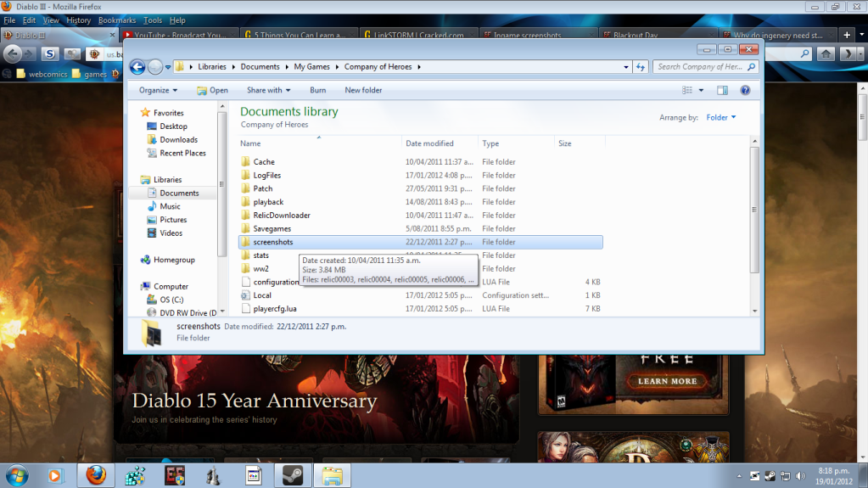Image resolution: width=868 pixels, height=488 pixels.
Task: Open Steam from taskbar
Action: coord(292,475)
